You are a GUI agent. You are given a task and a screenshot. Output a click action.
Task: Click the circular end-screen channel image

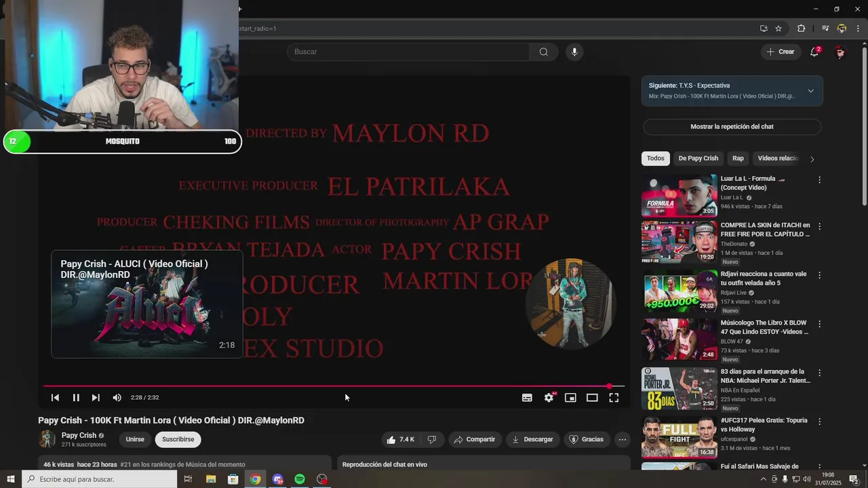pyautogui.click(x=570, y=304)
